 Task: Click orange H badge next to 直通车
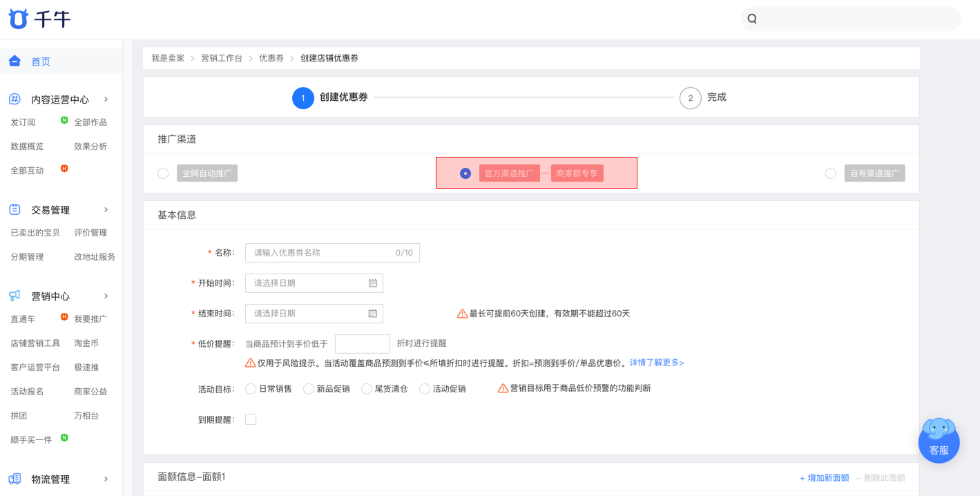pyautogui.click(x=64, y=317)
